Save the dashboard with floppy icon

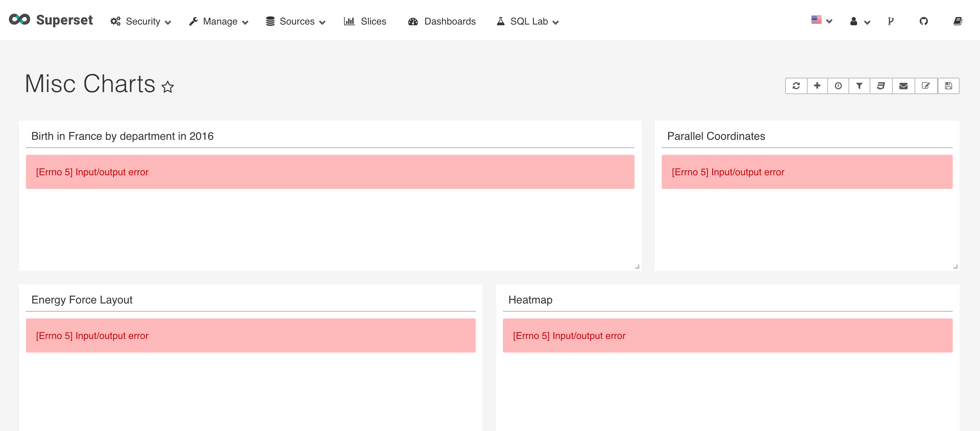pyautogui.click(x=948, y=86)
